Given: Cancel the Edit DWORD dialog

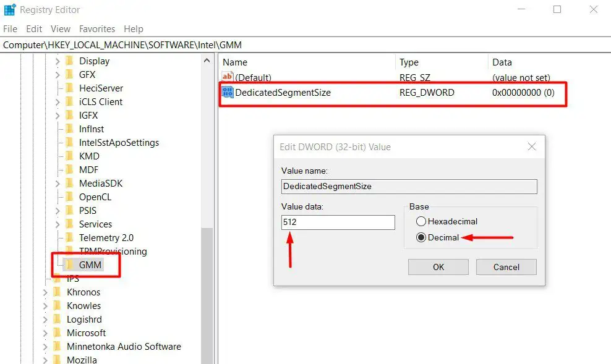Looking at the screenshot, I should [506, 267].
